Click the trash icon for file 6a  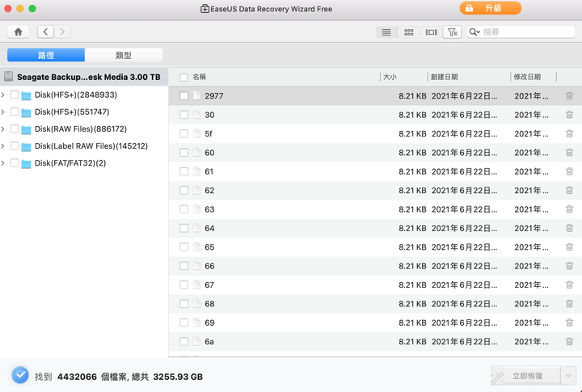coord(569,342)
